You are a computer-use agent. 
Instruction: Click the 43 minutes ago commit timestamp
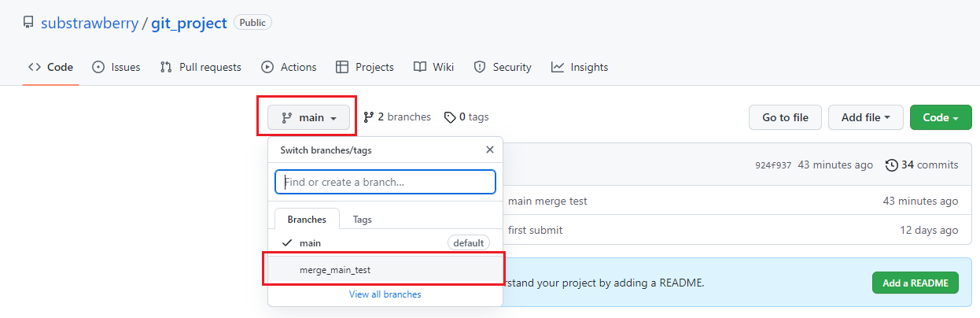835,165
